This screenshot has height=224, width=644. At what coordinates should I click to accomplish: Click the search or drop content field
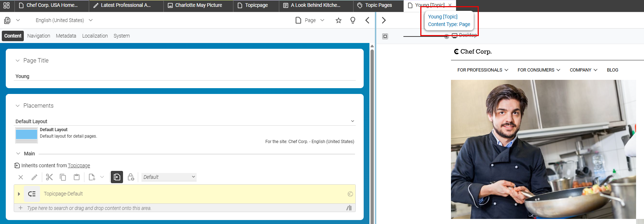185,208
